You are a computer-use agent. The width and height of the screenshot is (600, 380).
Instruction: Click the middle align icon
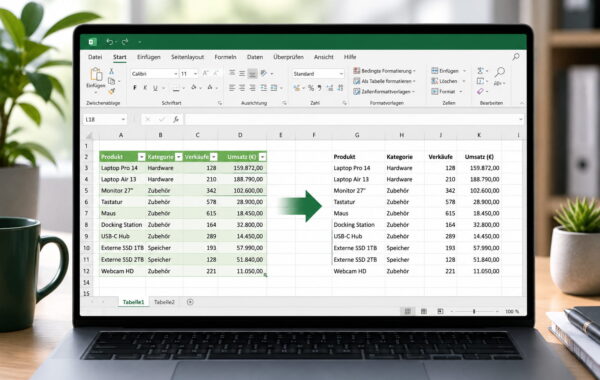242,73
